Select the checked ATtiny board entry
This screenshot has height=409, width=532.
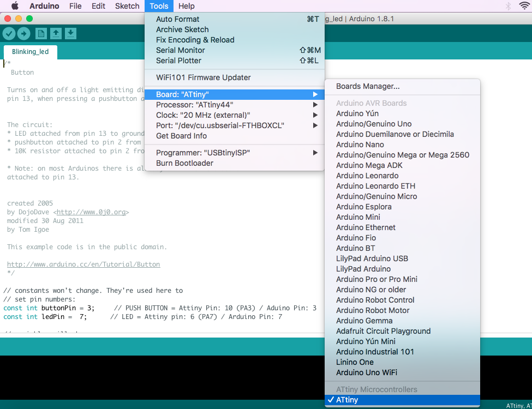pyautogui.click(x=402, y=400)
